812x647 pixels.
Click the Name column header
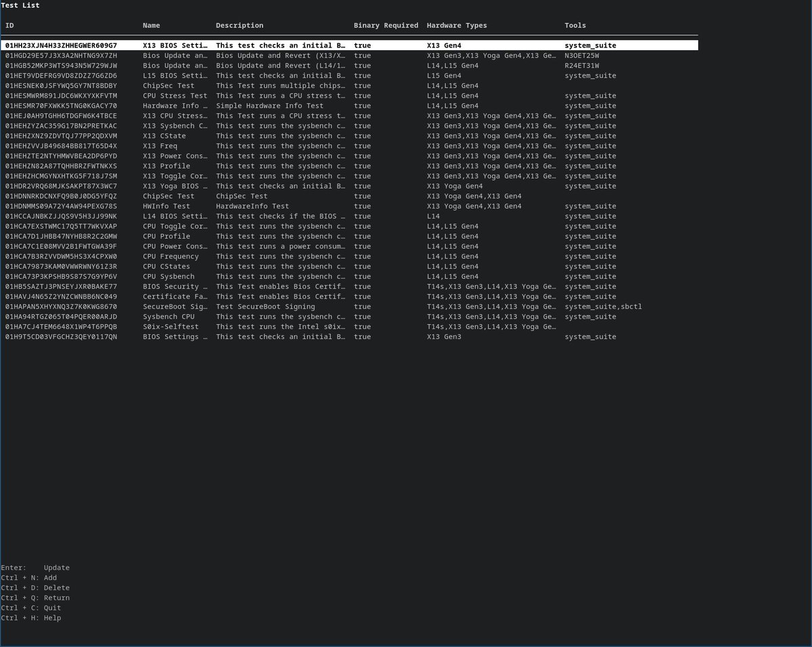(152, 26)
